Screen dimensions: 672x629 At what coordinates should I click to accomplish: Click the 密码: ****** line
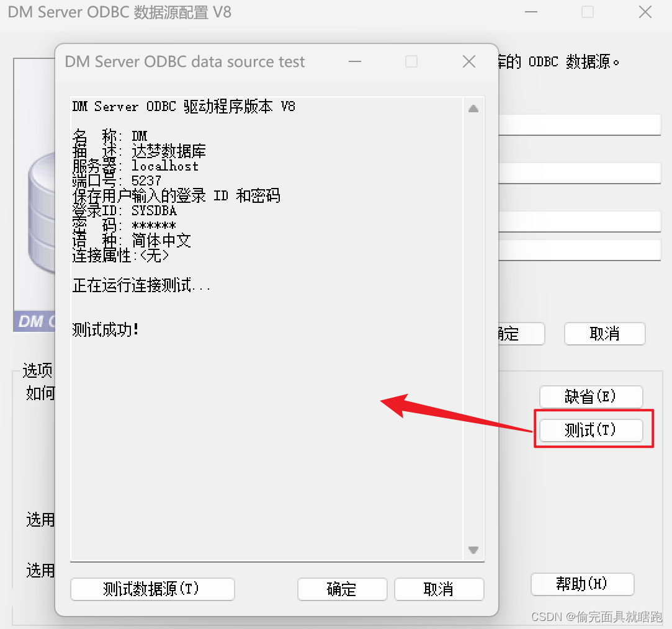click(x=124, y=225)
